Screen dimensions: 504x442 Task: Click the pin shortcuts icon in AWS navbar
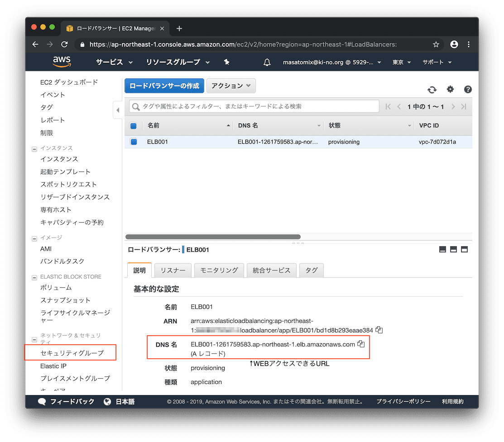tap(226, 62)
